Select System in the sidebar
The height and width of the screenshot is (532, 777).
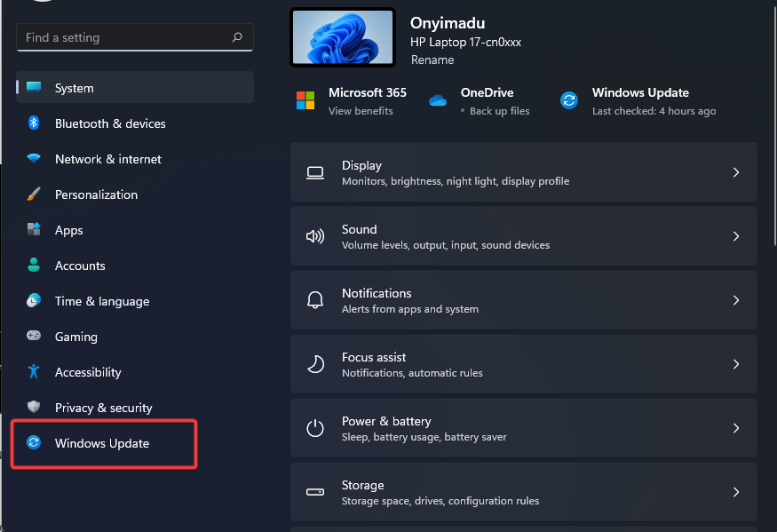135,87
